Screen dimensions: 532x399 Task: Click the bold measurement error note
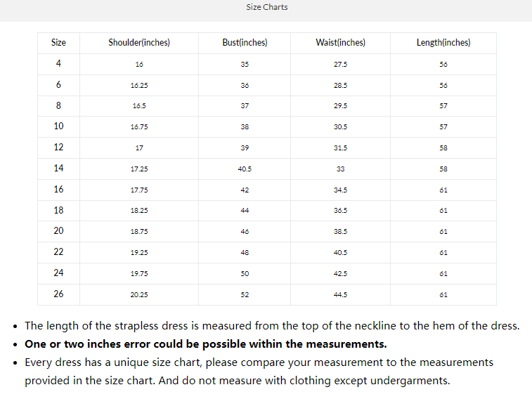tap(205, 344)
